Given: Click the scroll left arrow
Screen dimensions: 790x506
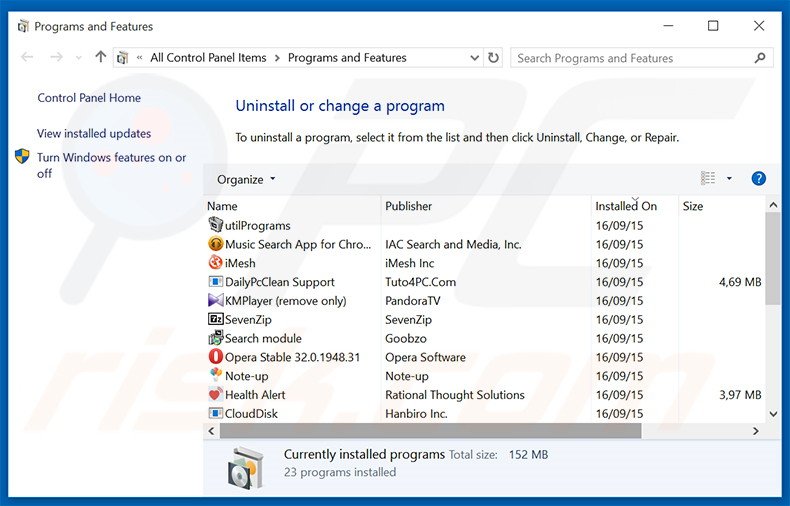Looking at the screenshot, I should [x=212, y=431].
